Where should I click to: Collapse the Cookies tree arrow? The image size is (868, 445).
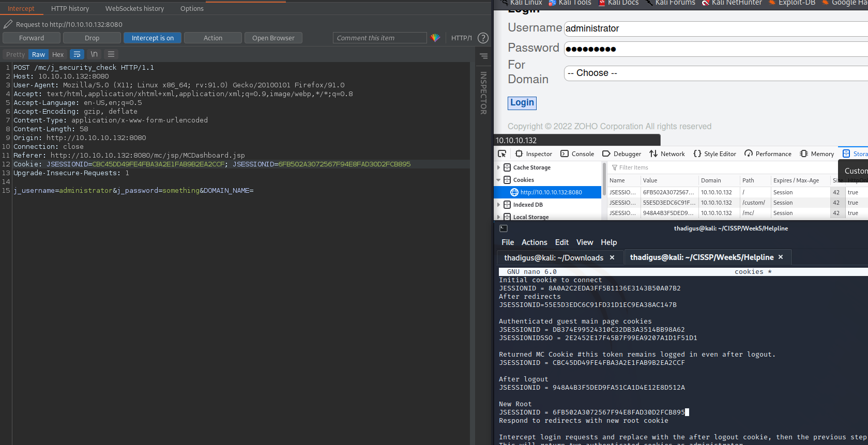pos(498,180)
